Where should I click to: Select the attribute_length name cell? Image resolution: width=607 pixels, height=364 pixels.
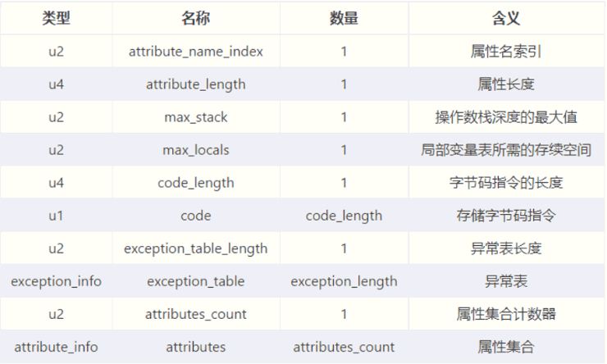(x=196, y=84)
